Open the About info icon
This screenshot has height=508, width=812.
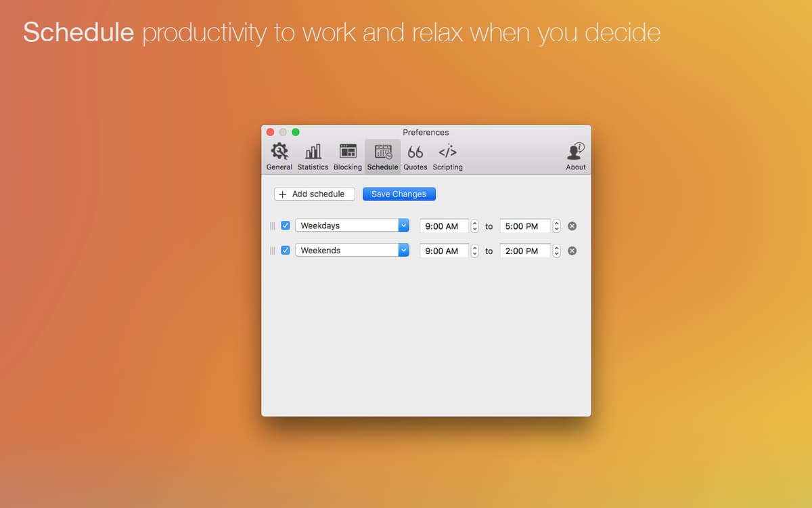[576, 152]
